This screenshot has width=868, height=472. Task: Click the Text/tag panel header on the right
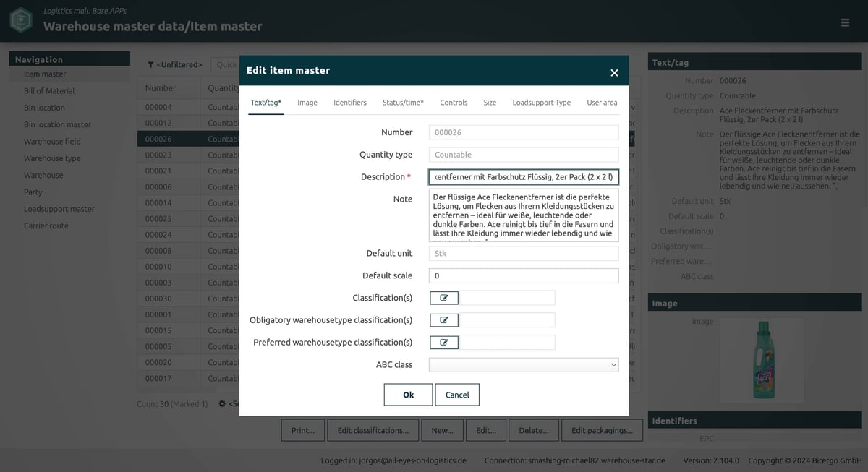point(754,62)
